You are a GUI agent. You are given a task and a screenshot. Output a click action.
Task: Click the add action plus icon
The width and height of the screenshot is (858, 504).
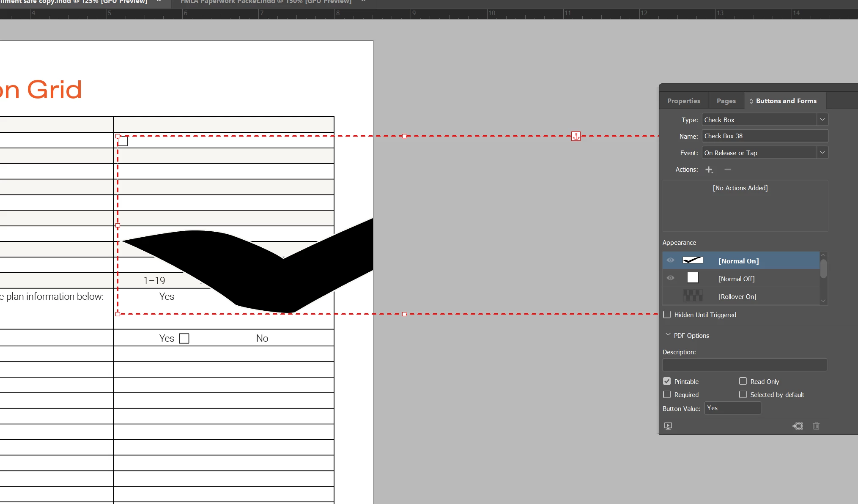click(709, 170)
